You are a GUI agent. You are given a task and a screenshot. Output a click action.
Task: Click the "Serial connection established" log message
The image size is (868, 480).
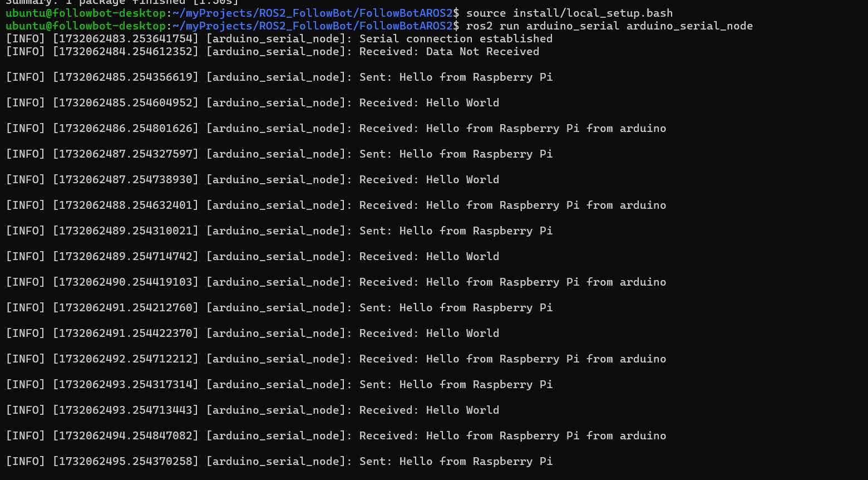coord(456,38)
